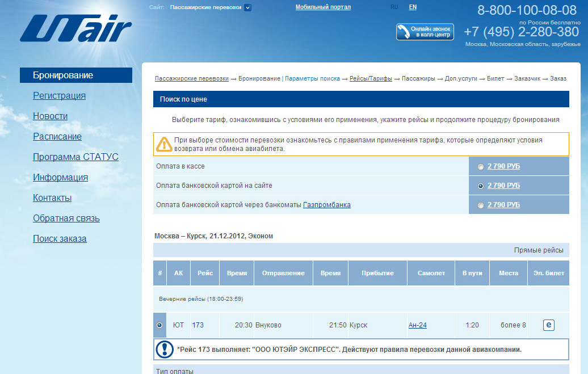Click the 'Параметры поиска' breadcrumb link
The width and height of the screenshot is (588, 374).
(x=312, y=78)
